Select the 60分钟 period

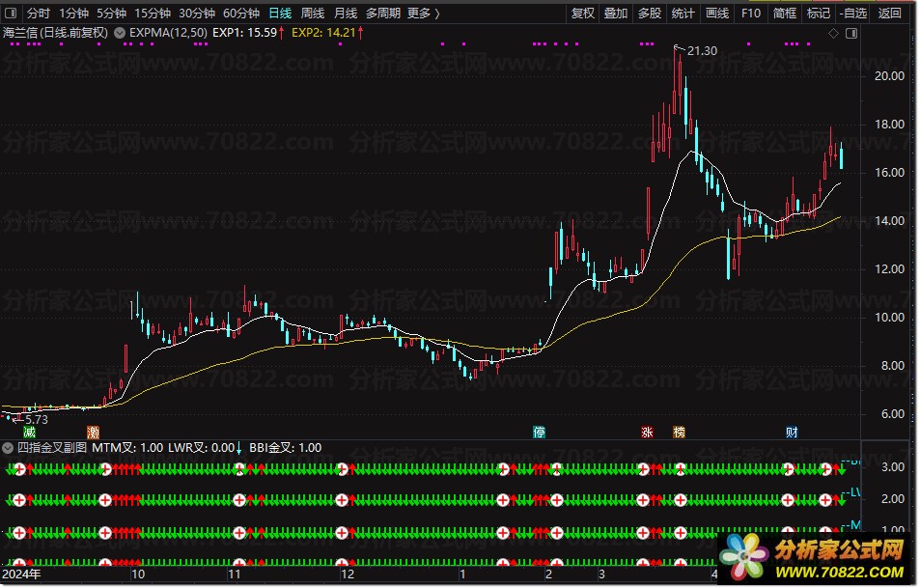point(241,13)
